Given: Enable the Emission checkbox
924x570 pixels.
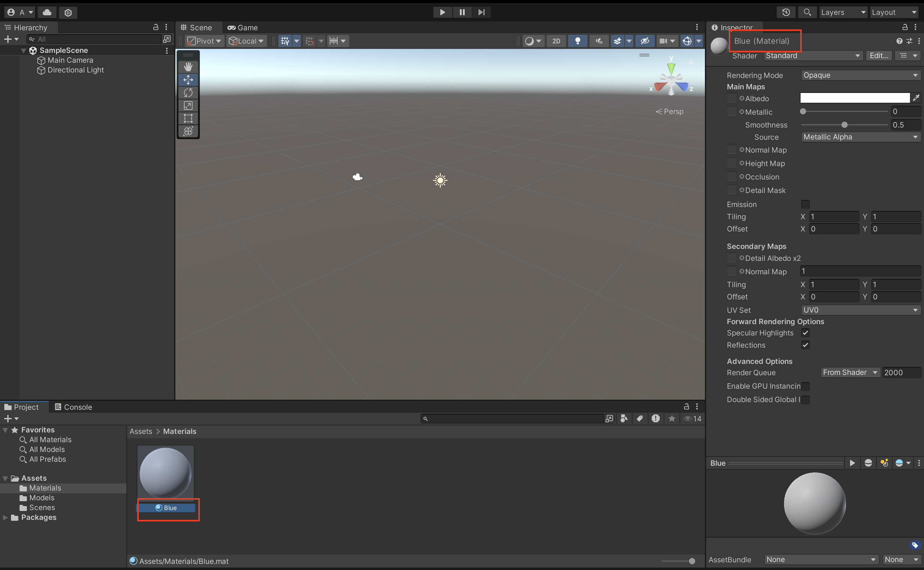Looking at the screenshot, I should [805, 204].
